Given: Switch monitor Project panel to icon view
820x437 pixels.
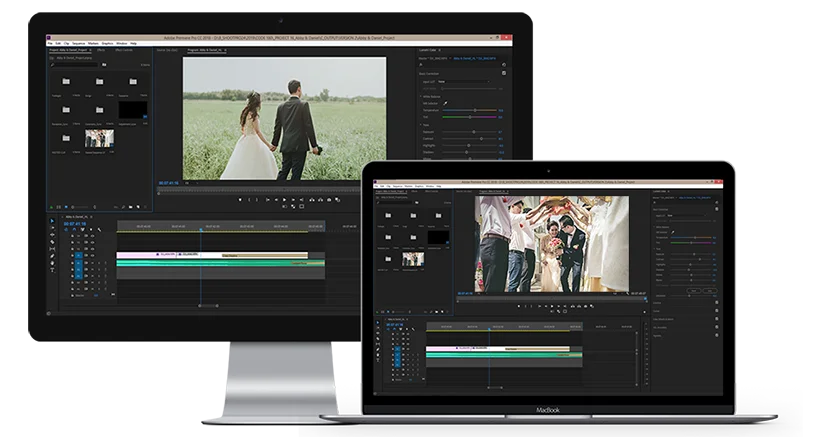Looking at the screenshot, I should click(66, 207).
